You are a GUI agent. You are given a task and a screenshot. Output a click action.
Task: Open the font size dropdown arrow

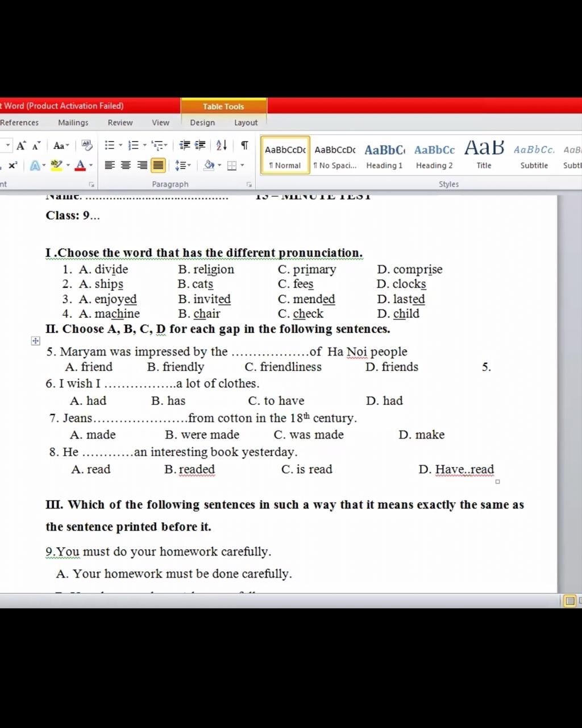point(8,146)
